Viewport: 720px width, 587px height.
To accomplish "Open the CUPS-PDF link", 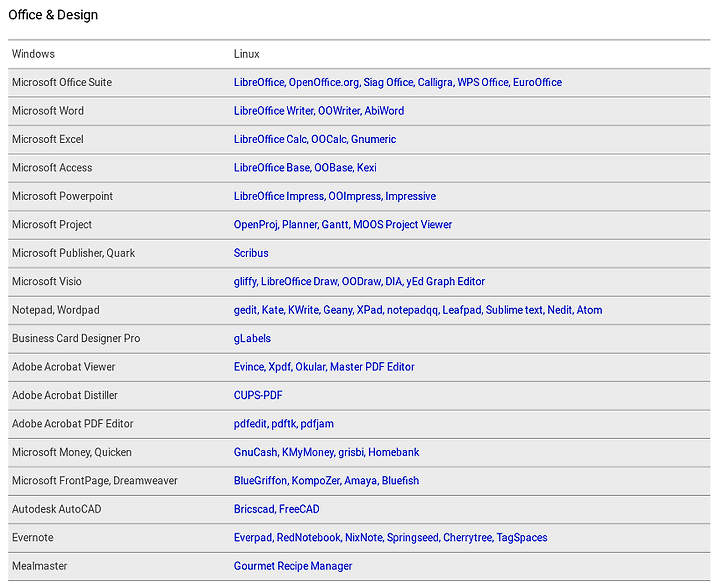I will click(258, 395).
